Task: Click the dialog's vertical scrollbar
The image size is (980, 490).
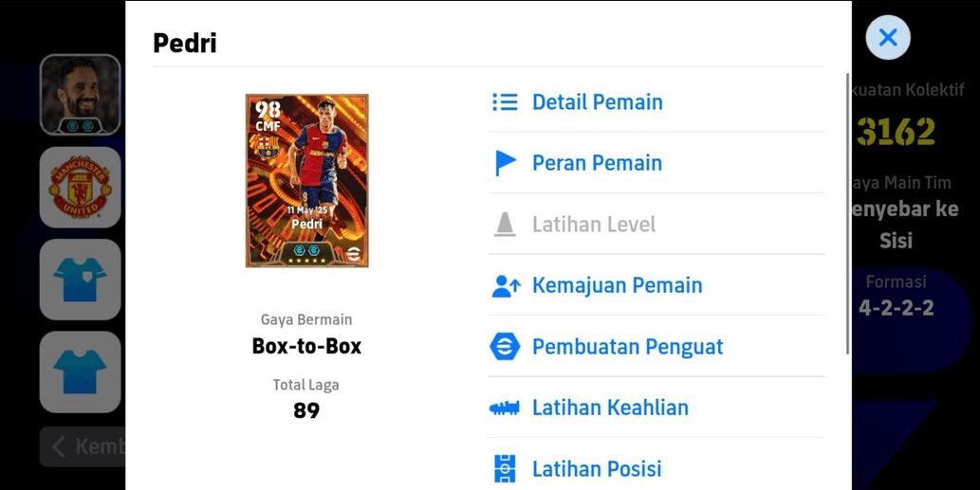Action: tap(847, 213)
